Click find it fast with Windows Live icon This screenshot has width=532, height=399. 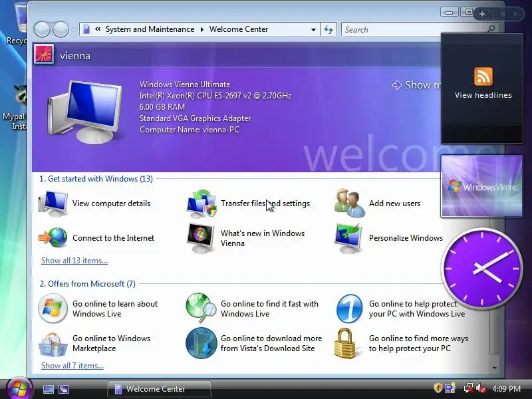coord(201,308)
